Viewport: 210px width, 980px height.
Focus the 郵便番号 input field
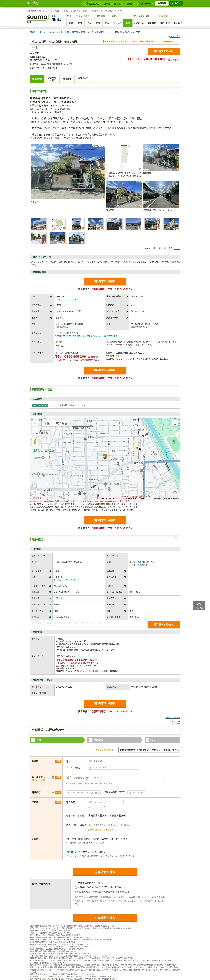click(x=106, y=802)
